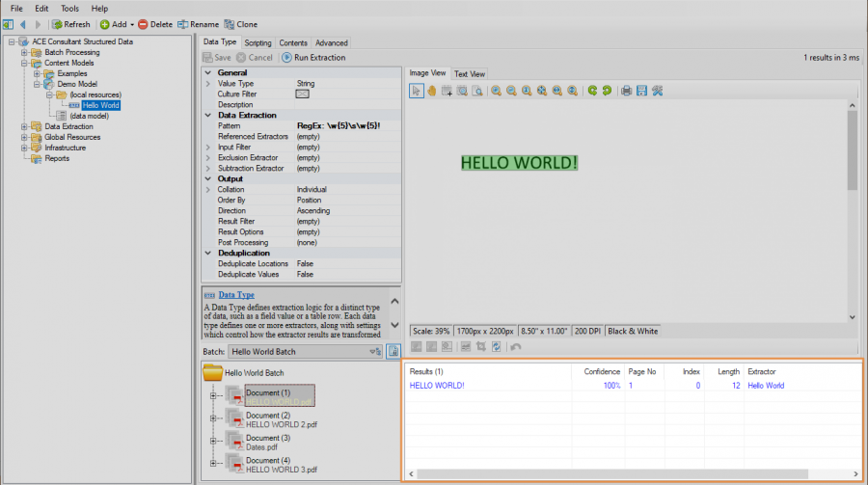Open the Hello World Batch dropdown
The image size is (868, 485).
(x=374, y=352)
